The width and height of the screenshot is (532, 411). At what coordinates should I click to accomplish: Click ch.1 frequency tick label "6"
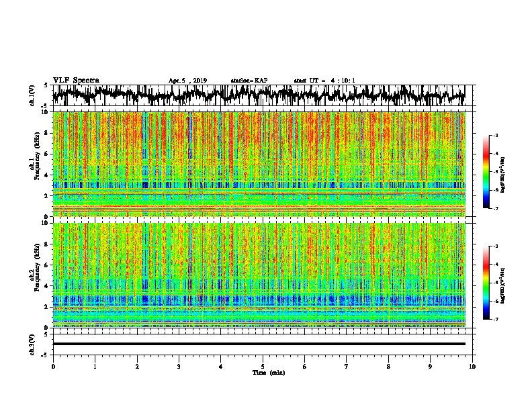click(47, 154)
